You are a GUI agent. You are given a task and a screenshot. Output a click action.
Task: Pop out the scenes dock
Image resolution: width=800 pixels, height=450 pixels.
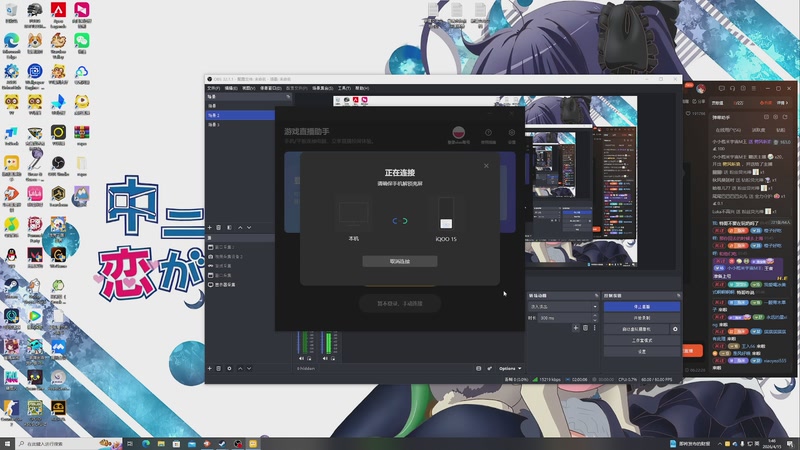click(x=288, y=96)
